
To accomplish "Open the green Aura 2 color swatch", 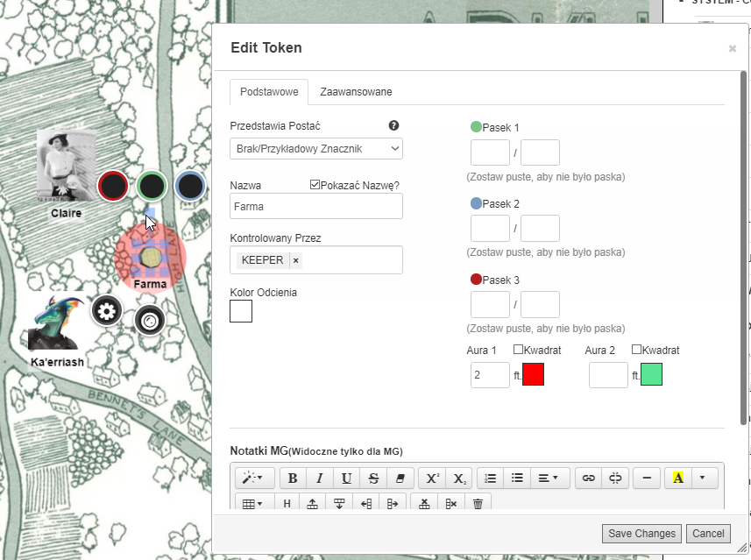I will point(651,374).
